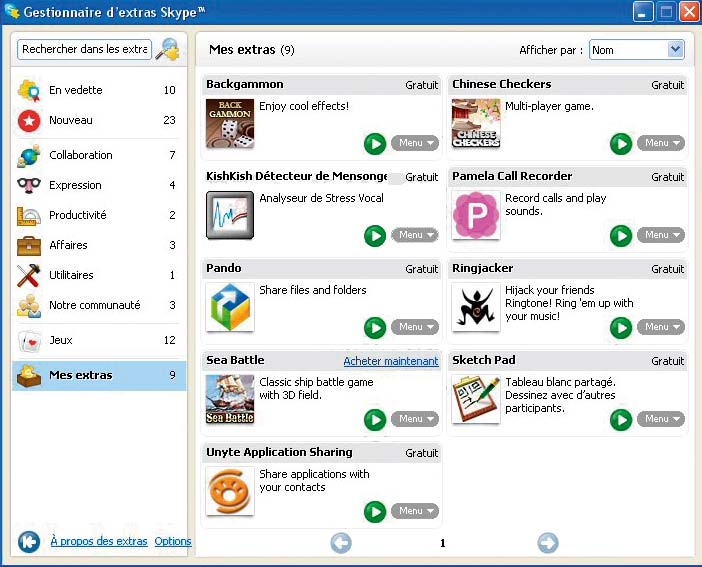Select the Jeux category label
The image size is (702, 567).
click(60, 340)
